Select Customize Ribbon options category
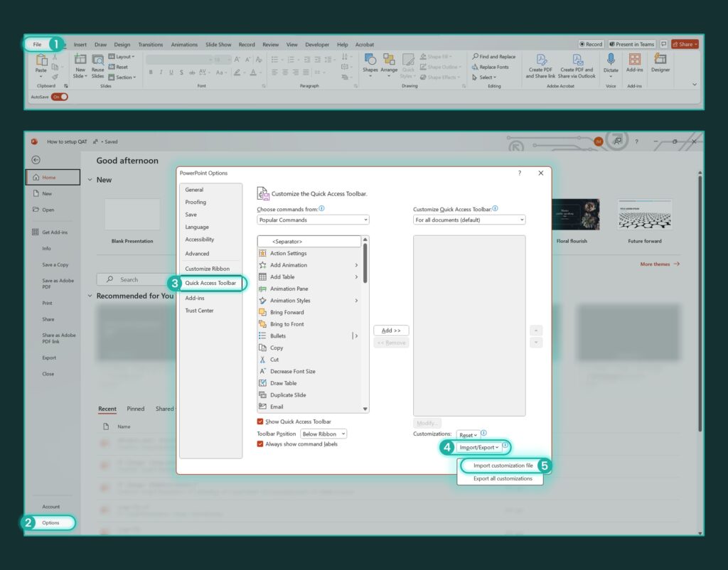 [x=207, y=269]
